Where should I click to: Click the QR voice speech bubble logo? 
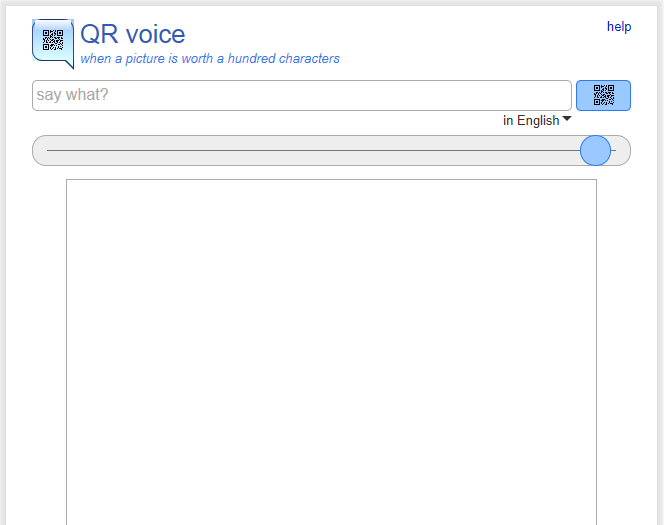53,43
